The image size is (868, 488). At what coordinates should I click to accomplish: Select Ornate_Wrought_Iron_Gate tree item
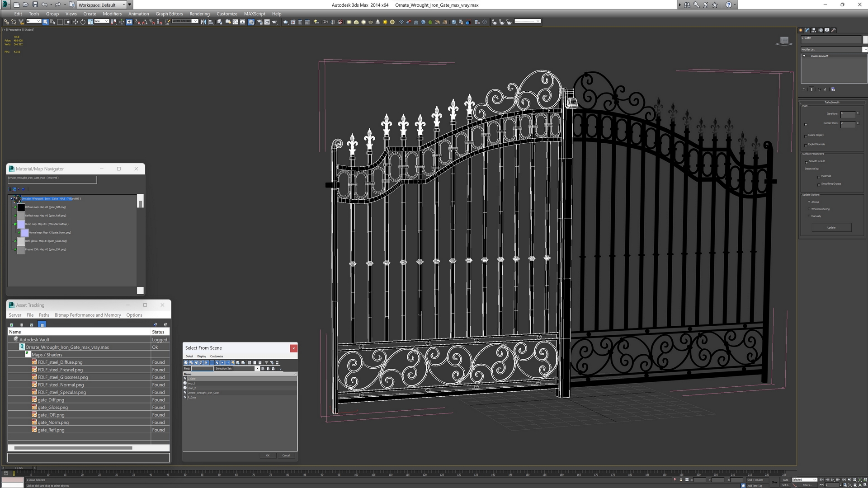(203, 393)
